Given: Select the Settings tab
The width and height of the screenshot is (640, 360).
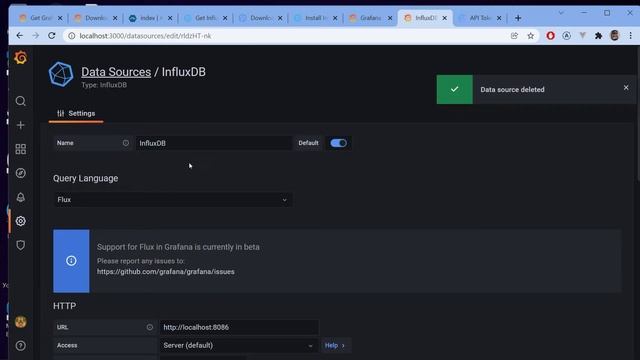Looking at the screenshot, I should (x=76, y=113).
